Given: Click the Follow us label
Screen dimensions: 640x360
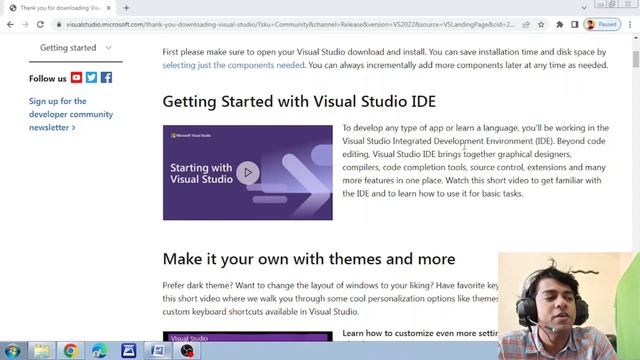Looking at the screenshot, I should 47,78.
